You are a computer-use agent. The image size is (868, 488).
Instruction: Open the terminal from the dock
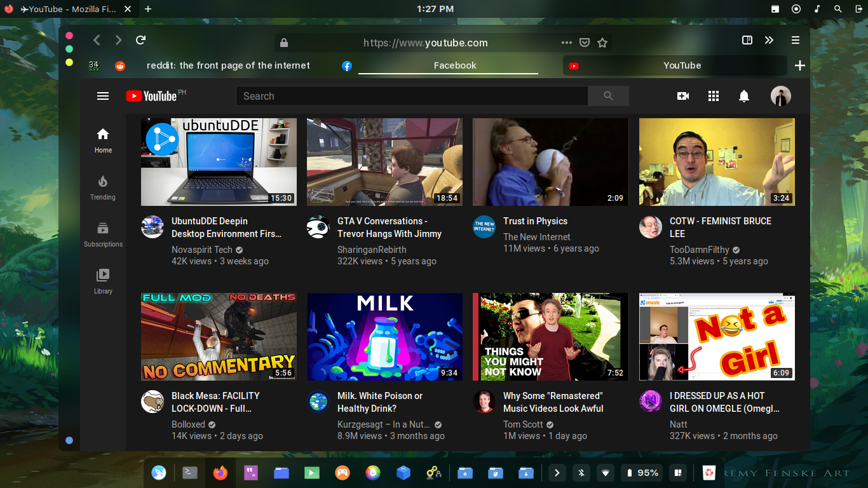click(189, 472)
